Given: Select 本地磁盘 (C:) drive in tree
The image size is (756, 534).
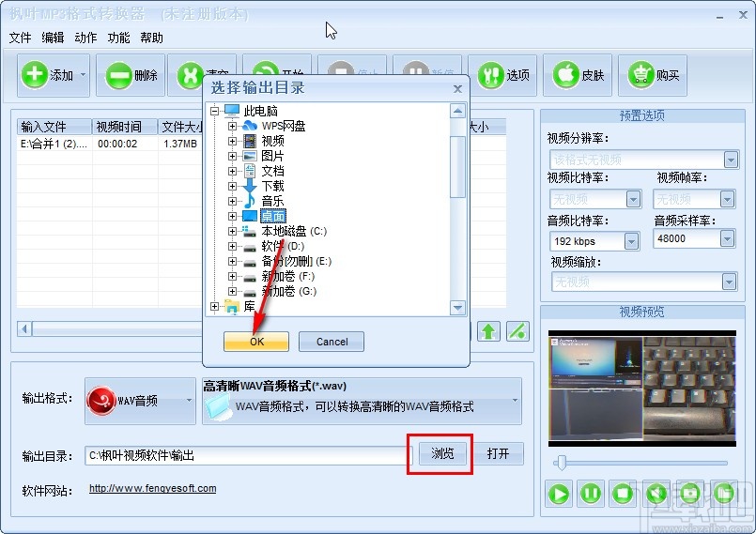Looking at the screenshot, I should [294, 231].
